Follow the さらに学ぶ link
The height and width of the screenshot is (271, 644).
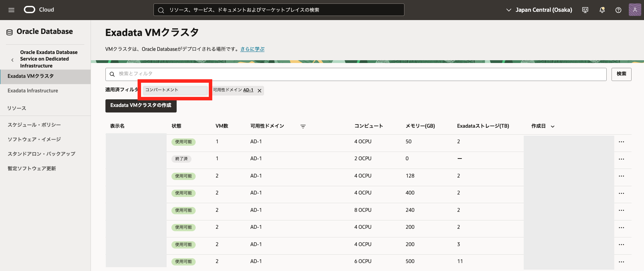point(252,49)
